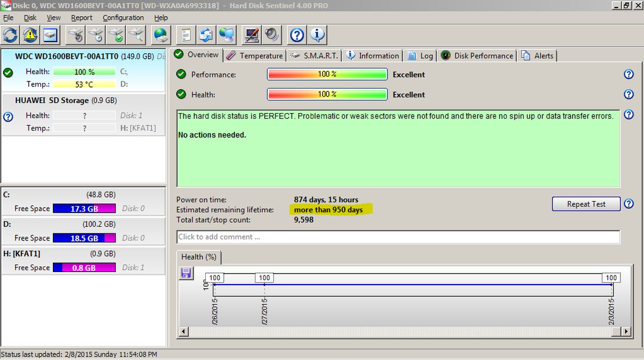The width and height of the screenshot is (644, 360).
Task: Click the graph scrollbar right arrow
Action: click(626, 331)
